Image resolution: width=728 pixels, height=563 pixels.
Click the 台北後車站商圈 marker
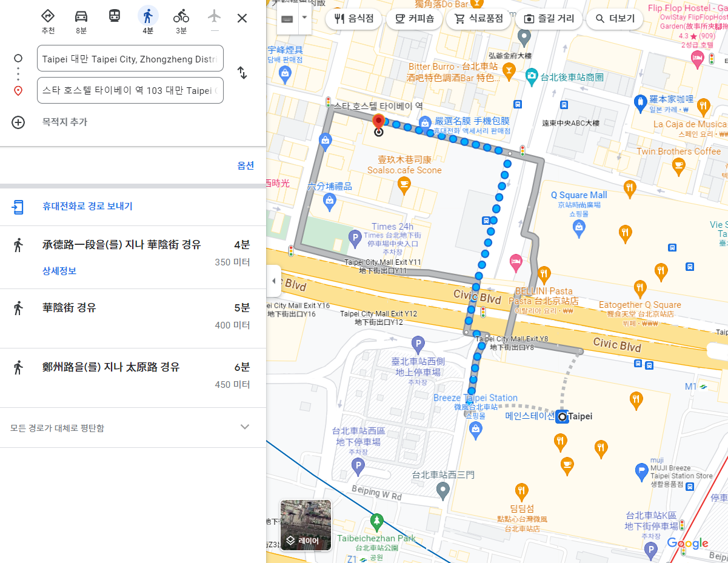(532, 77)
